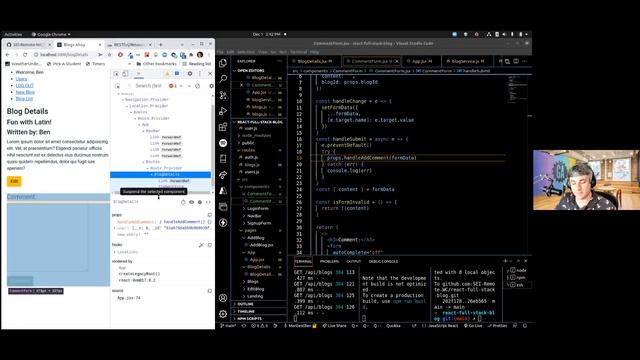Click the React DevTools inspect element picker
The height and width of the screenshot is (360, 640).
[118, 86]
